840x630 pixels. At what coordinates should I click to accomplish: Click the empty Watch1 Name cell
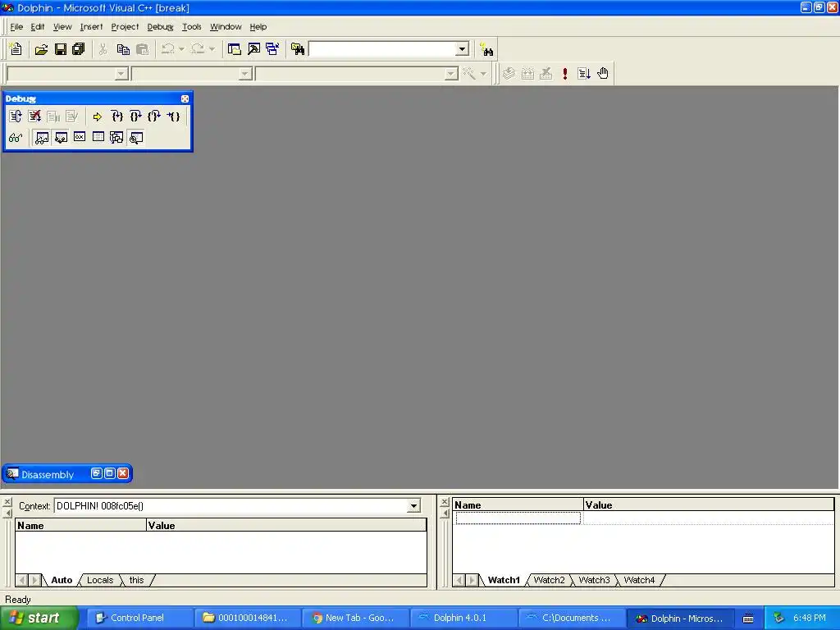[518, 518]
